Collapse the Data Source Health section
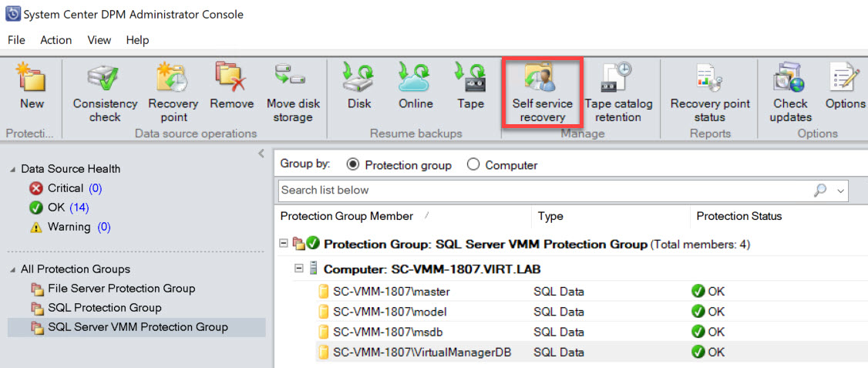The image size is (868, 368). tap(13, 170)
